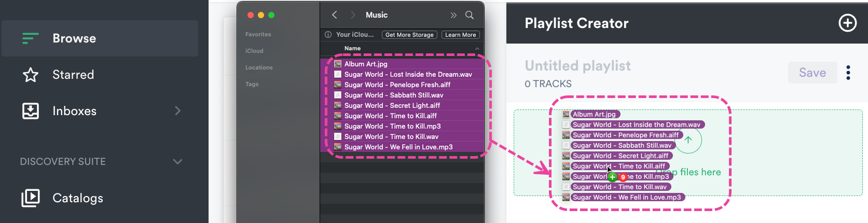Select Tags in Finder sidebar
Image resolution: width=868 pixels, height=223 pixels.
pyautogui.click(x=252, y=84)
